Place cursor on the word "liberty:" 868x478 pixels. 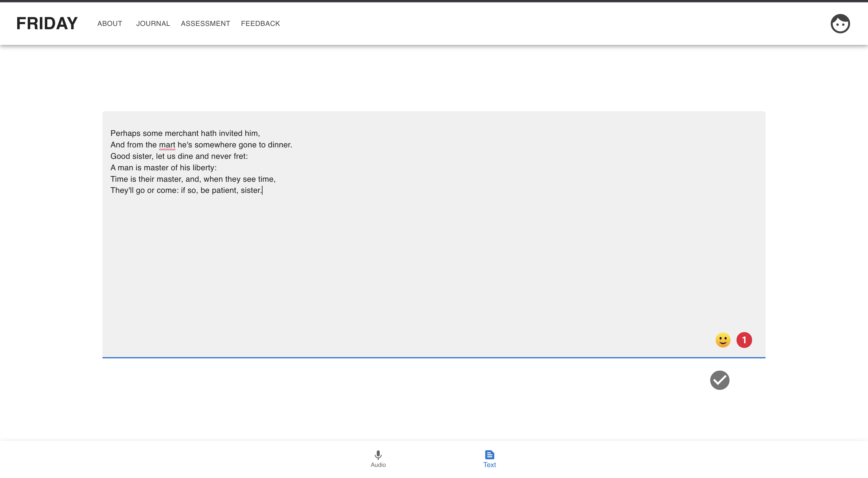204,168
